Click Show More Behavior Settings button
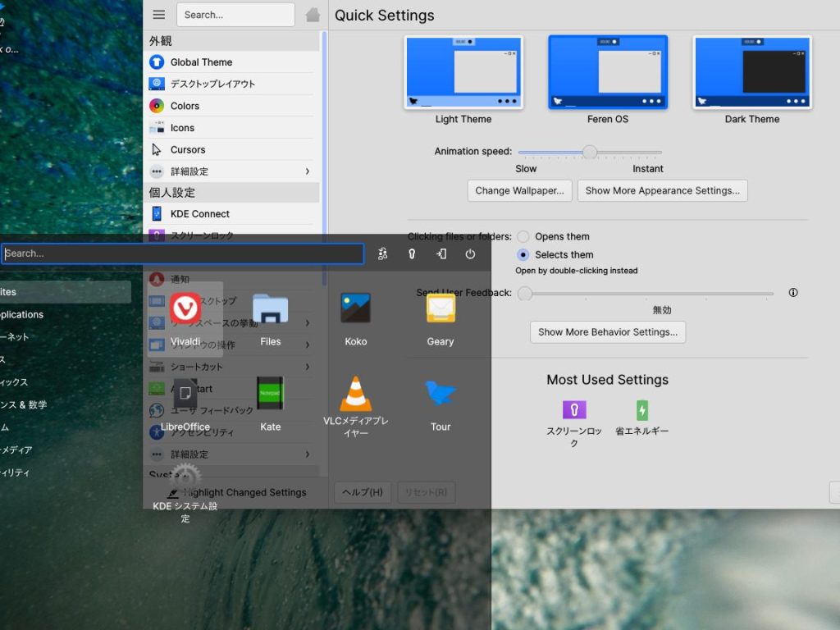The width and height of the screenshot is (840, 630). pyautogui.click(x=608, y=332)
